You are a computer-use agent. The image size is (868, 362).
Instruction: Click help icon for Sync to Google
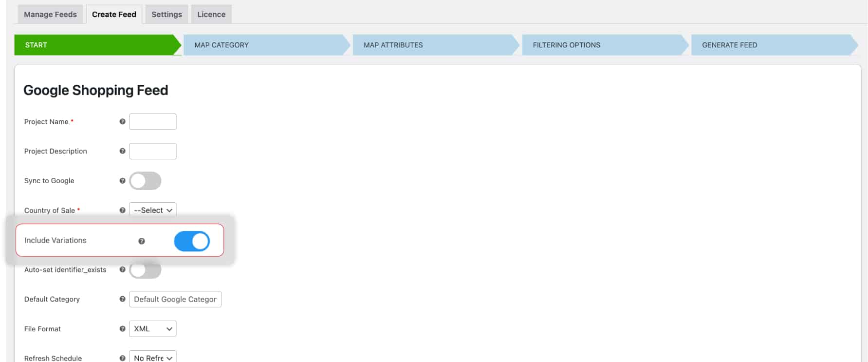[122, 181]
